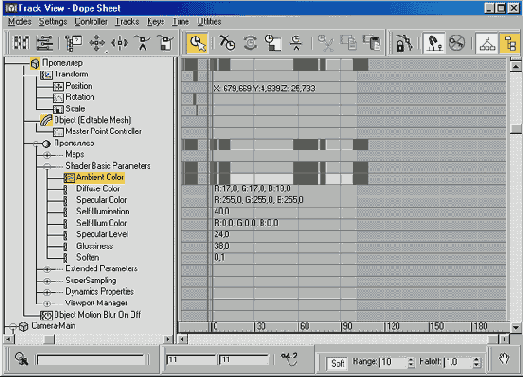Viewport: 523px width, 377px height.
Task: Click the Lock Selection padlock icon
Action: pos(404,43)
